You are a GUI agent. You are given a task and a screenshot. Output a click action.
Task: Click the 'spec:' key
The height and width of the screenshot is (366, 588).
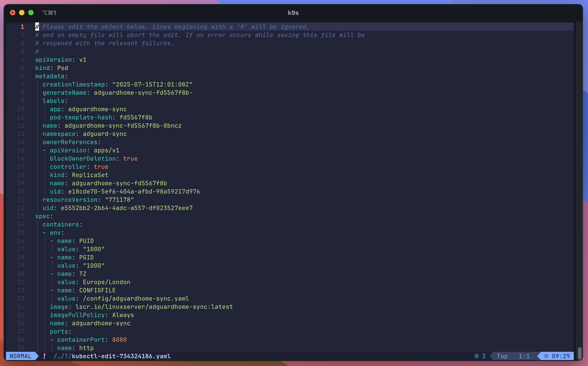click(x=44, y=216)
